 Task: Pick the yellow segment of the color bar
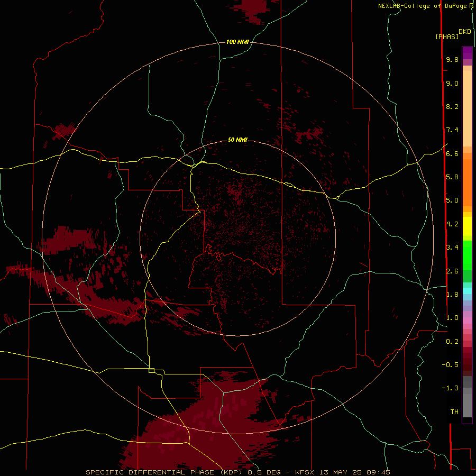467,226
